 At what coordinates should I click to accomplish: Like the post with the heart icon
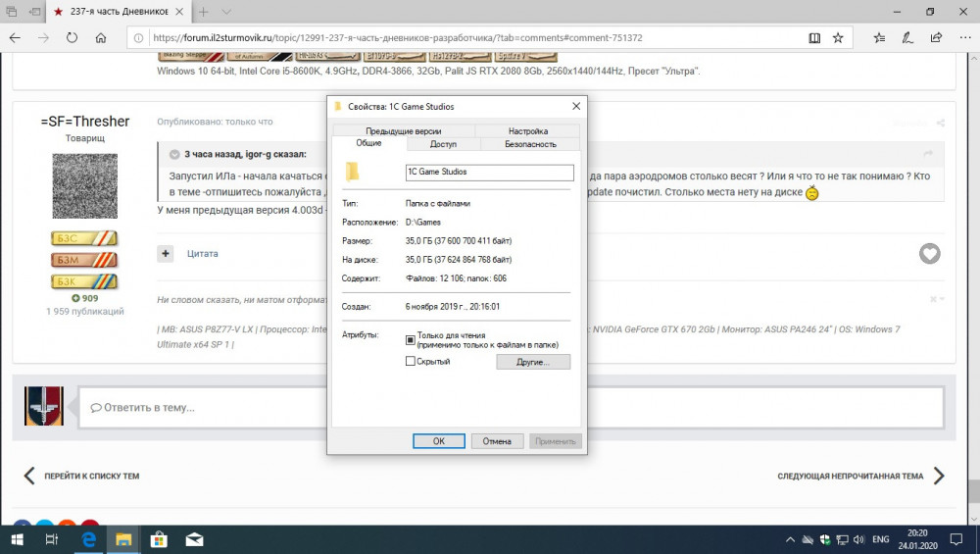pos(929,253)
